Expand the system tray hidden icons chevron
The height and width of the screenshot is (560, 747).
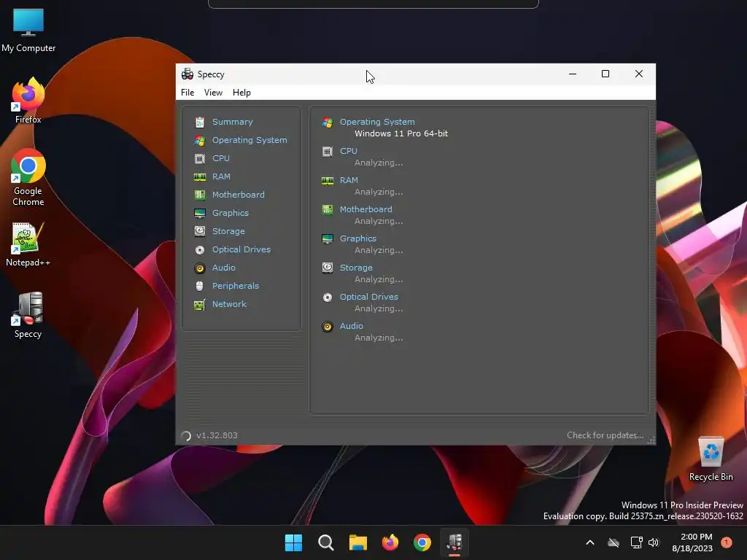[589, 542]
